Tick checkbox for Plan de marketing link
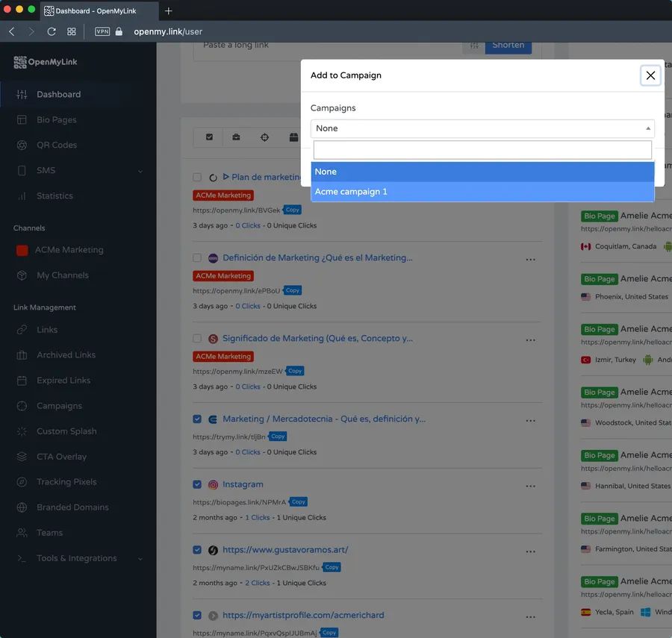Screen dimensions: 672x638 [197, 178]
